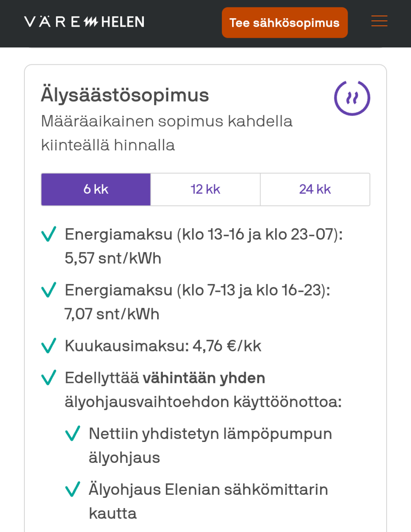Click Nettiin yhdistetyn lämpöpumpun älyohjaus text
Image resolution: width=411 pixels, height=532 pixels.
(x=210, y=445)
